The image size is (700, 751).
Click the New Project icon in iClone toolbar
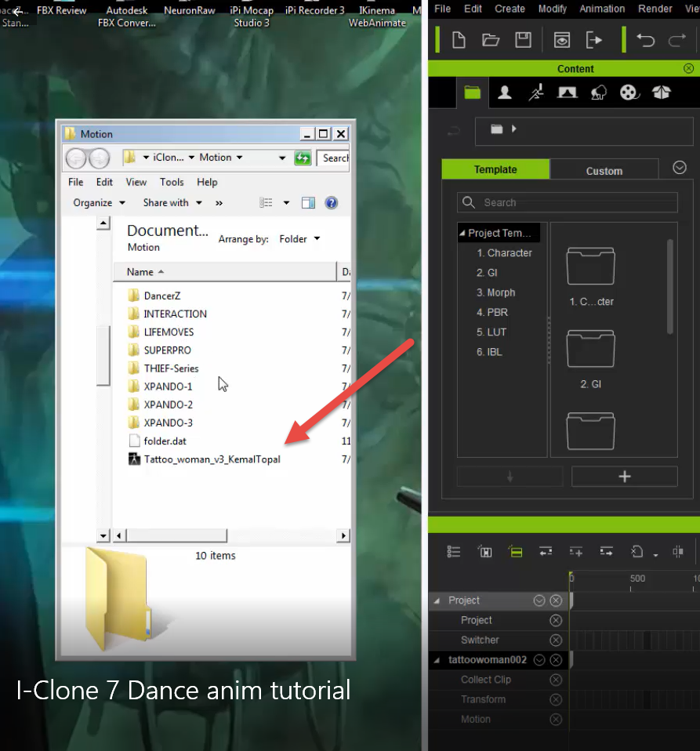click(x=459, y=40)
